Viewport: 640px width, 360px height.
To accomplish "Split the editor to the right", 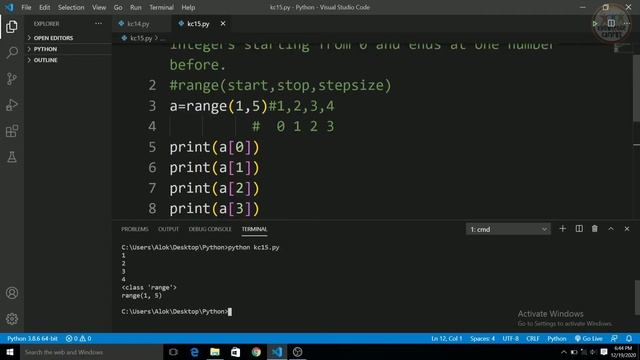I will 611,24.
